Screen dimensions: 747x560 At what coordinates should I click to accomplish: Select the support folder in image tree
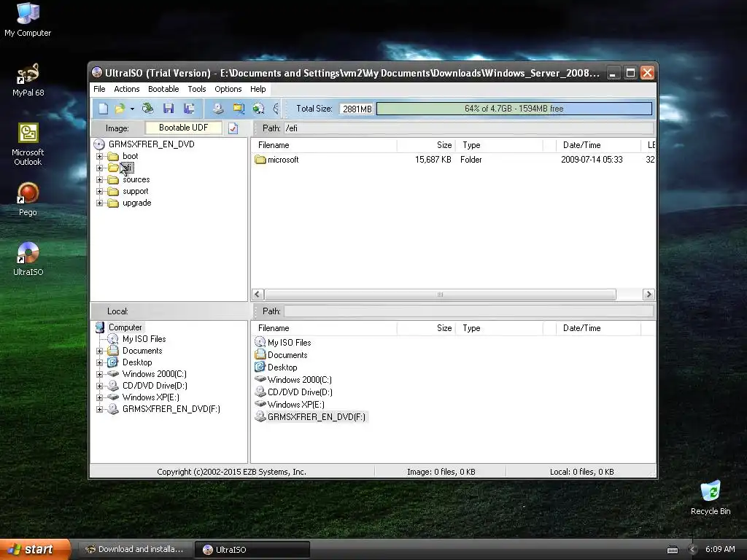click(135, 191)
